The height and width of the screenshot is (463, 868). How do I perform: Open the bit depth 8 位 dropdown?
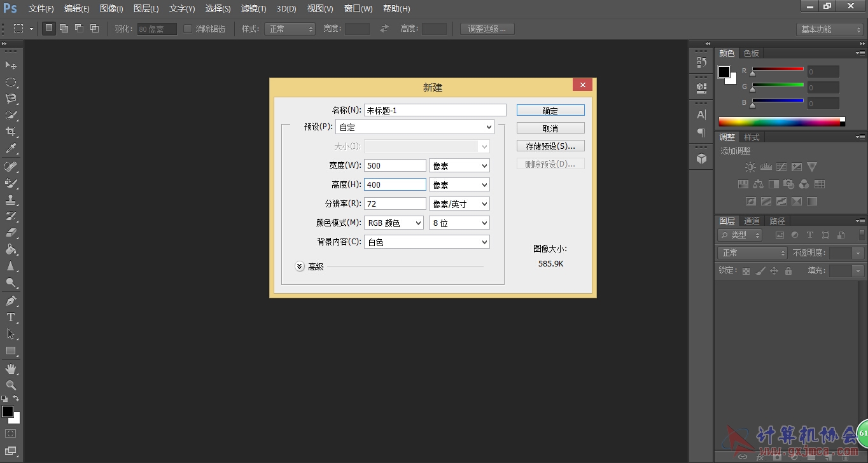[x=459, y=223]
